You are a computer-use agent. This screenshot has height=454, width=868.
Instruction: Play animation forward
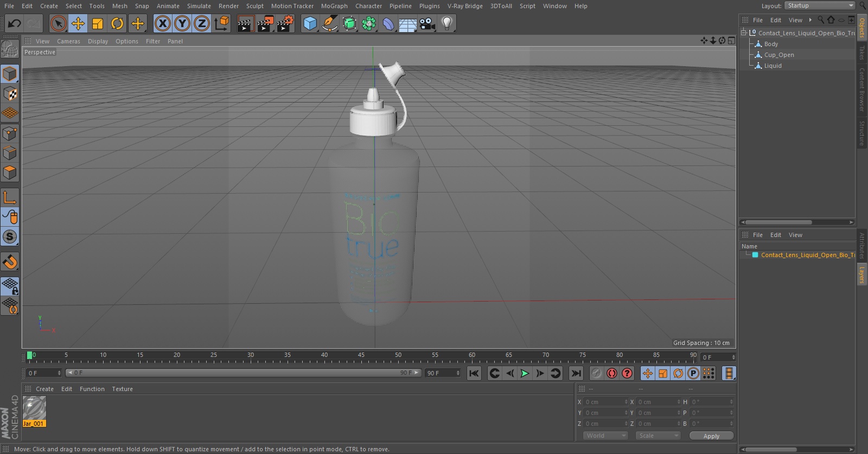click(525, 373)
